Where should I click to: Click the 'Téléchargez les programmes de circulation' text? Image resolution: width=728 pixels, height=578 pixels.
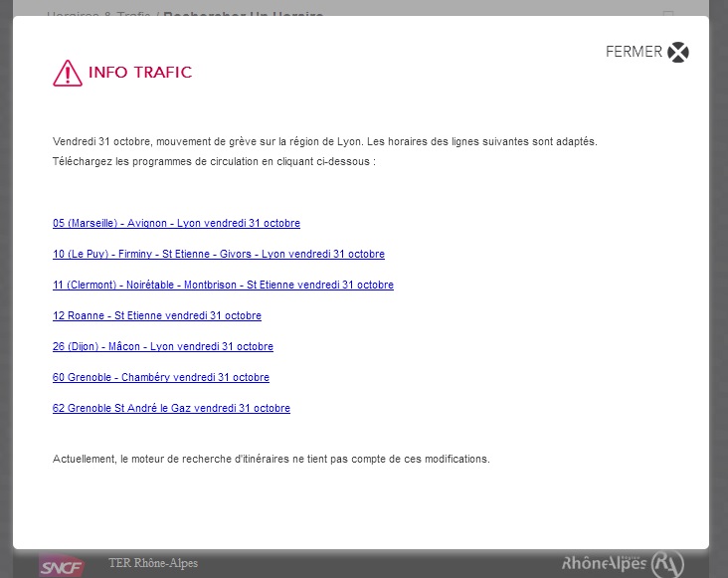click(x=214, y=161)
